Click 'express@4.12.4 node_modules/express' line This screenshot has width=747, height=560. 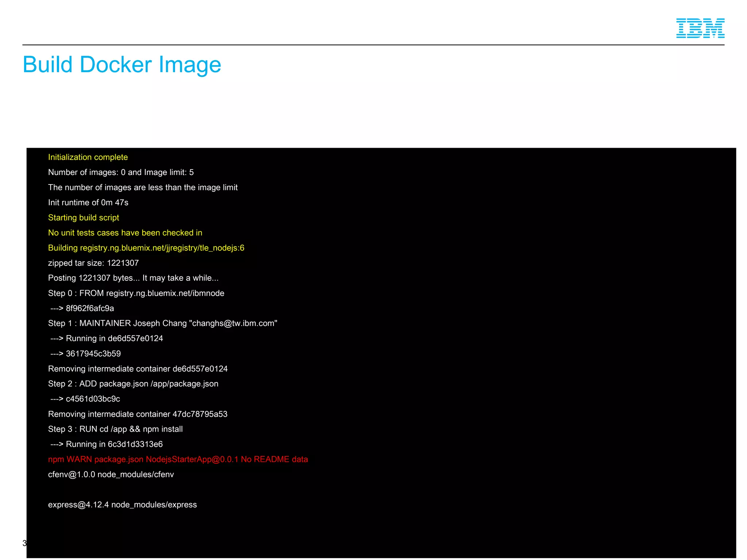(123, 505)
